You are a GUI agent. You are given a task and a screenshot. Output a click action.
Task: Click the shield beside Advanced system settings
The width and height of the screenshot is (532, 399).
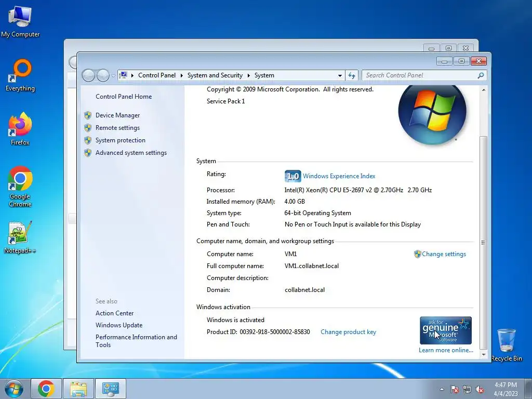(x=88, y=153)
